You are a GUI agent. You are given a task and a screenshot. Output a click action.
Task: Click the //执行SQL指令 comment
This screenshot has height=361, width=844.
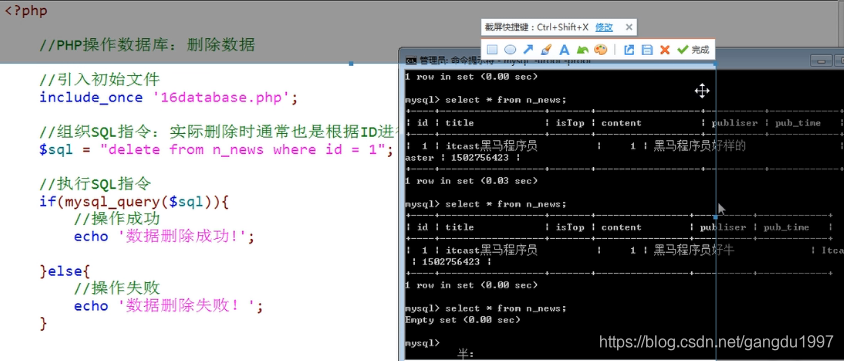pyautogui.click(x=95, y=184)
